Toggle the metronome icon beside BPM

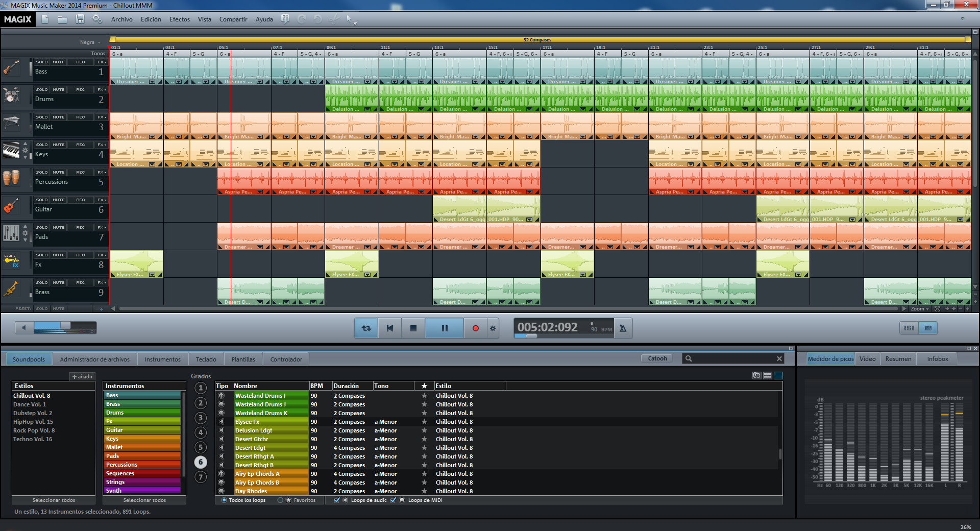click(623, 328)
